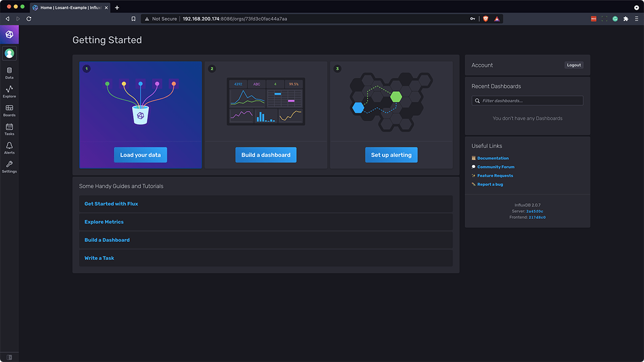Open the Tasks section in sidebar

tap(9, 129)
